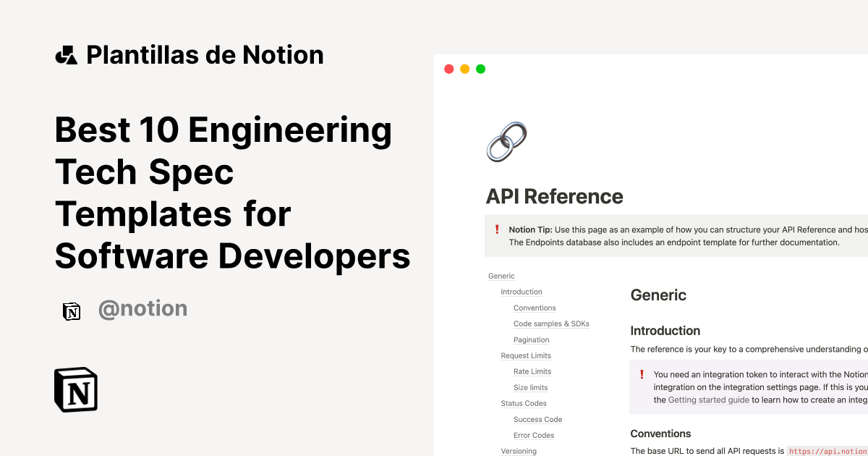Click the chain link page icon above API Reference

coord(506,140)
